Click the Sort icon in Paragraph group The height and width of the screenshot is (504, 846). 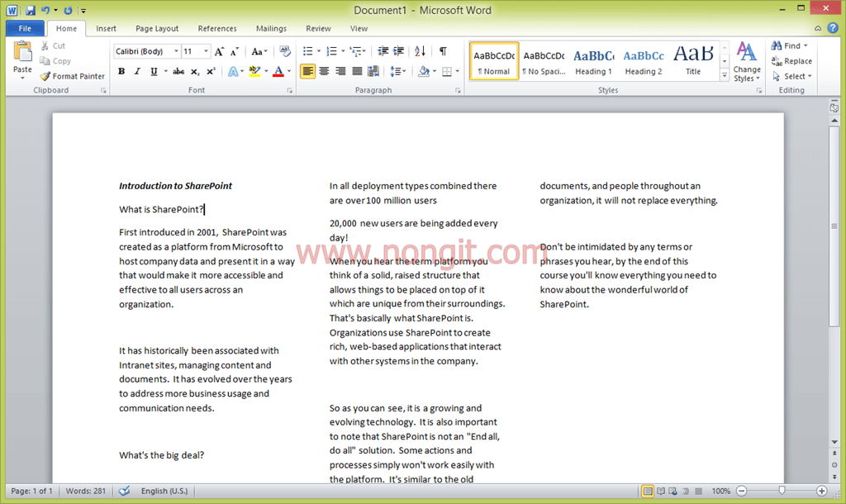pos(420,51)
